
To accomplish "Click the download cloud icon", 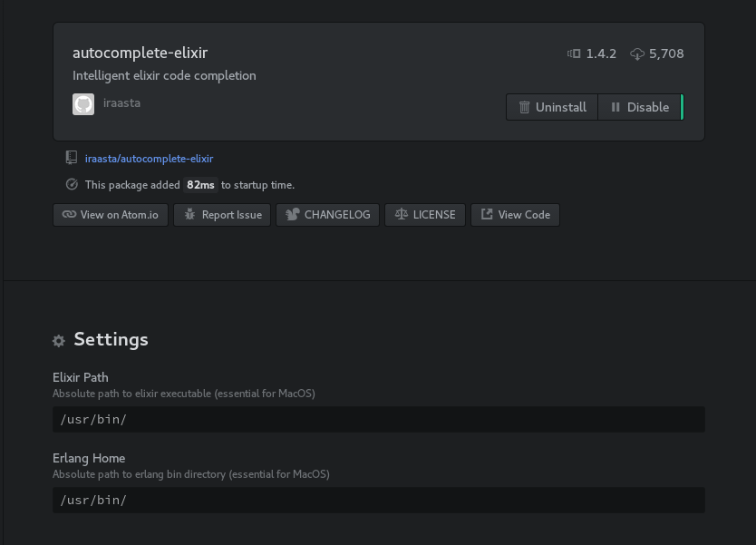I will (637, 54).
